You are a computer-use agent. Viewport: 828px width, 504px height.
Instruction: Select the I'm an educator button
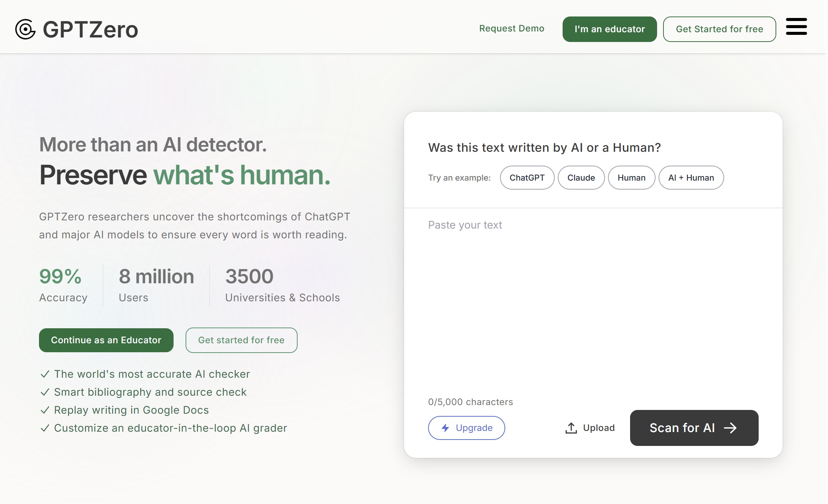tap(609, 29)
